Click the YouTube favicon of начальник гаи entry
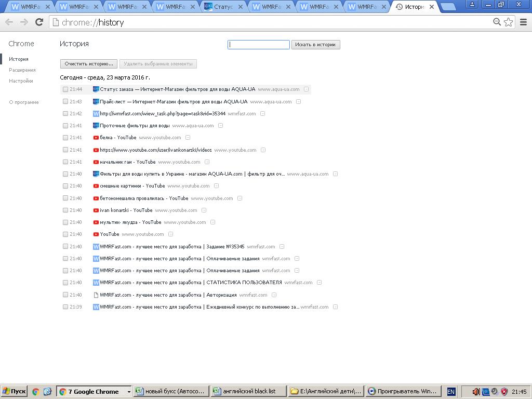The width and height of the screenshot is (532, 399). tap(96, 162)
